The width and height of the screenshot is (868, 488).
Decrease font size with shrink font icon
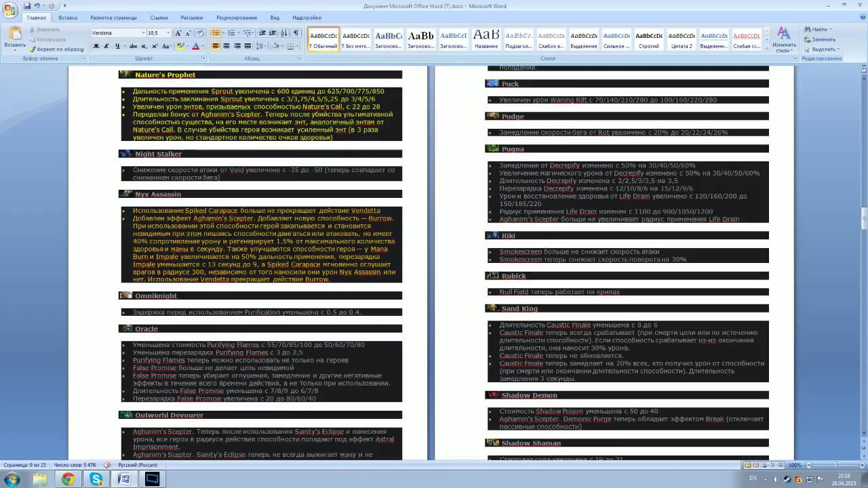click(188, 33)
